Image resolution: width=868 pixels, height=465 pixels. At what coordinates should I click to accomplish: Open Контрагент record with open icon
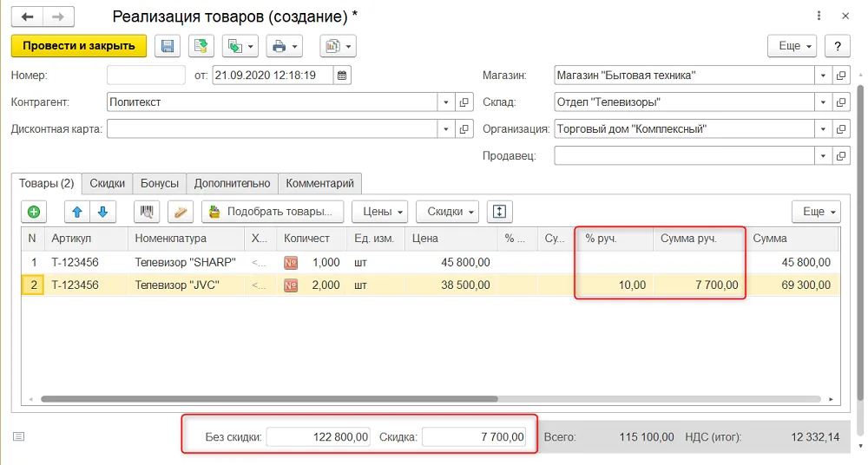click(x=464, y=102)
